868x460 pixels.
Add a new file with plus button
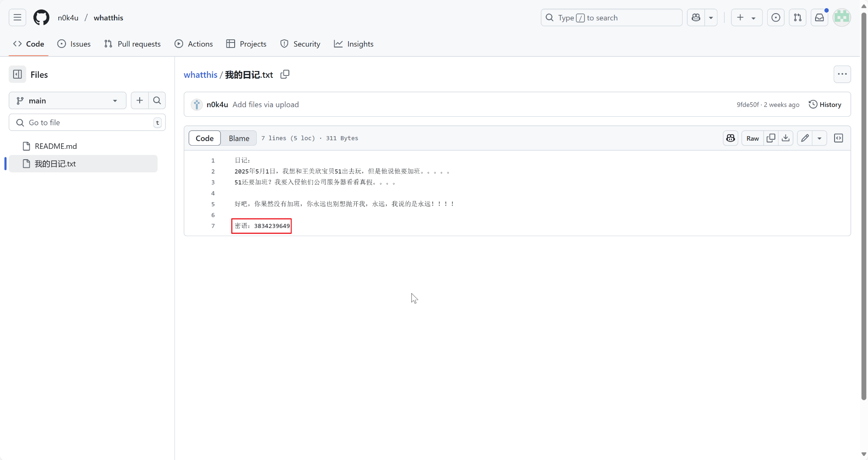coord(140,100)
